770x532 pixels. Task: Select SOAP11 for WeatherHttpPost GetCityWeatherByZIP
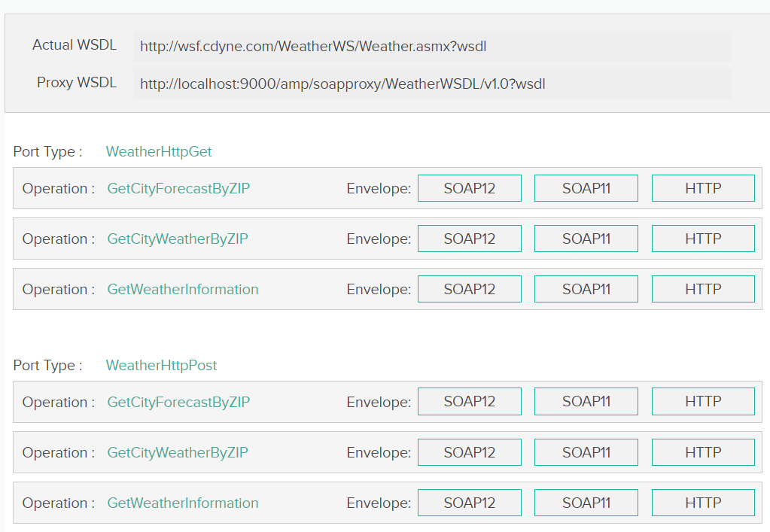(586, 452)
